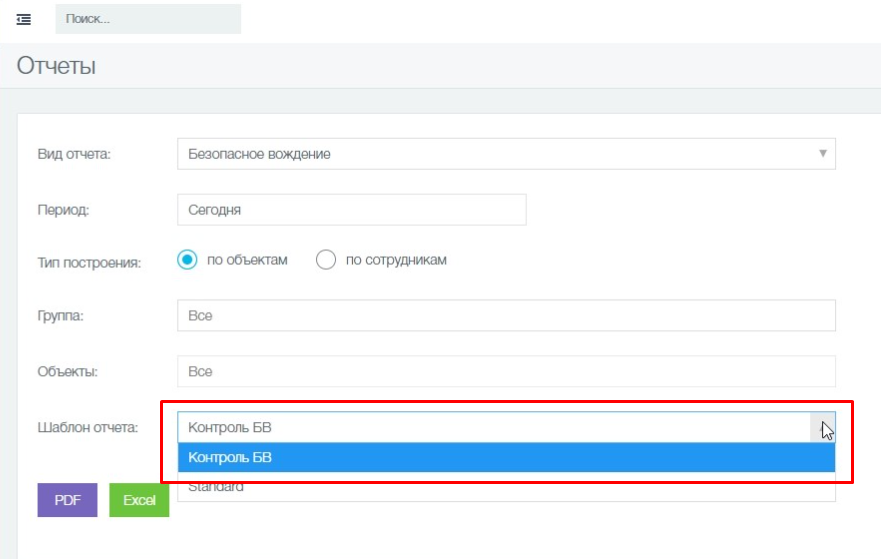Select the по сотрудникам radio button

click(326, 260)
